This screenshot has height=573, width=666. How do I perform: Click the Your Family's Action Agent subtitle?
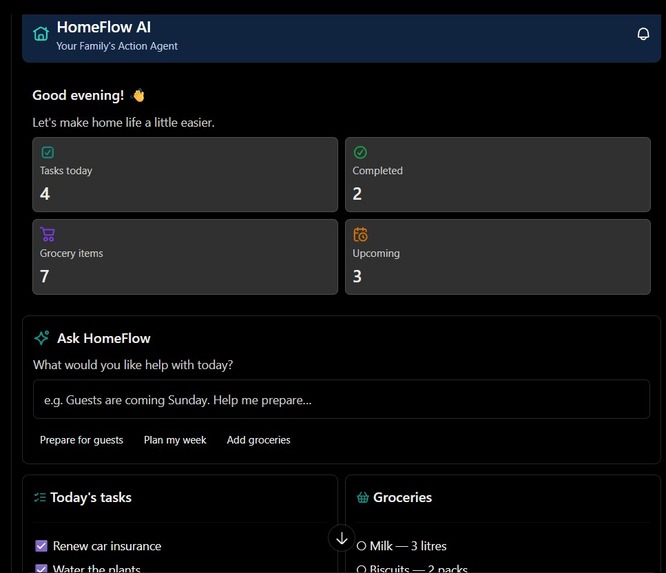[x=117, y=46]
